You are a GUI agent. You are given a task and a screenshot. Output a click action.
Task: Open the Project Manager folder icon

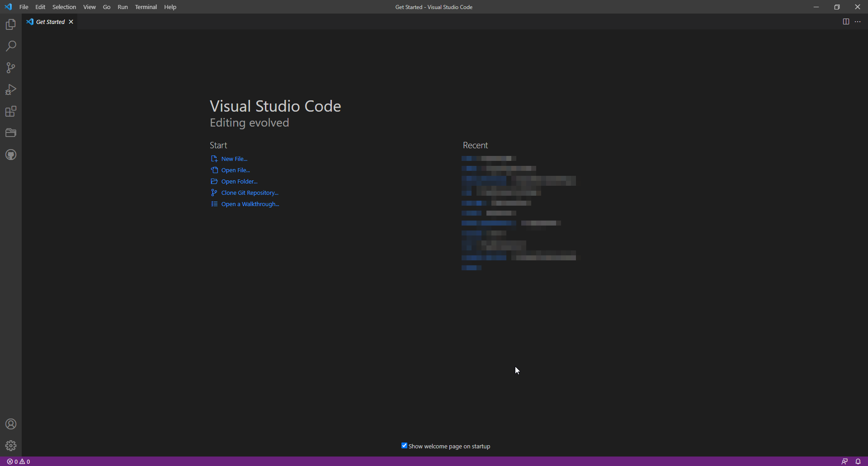11,133
